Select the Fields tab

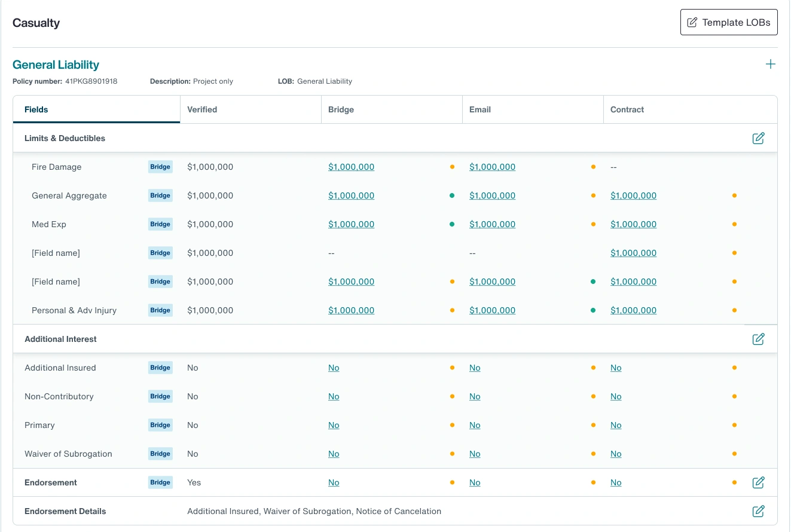(96, 109)
